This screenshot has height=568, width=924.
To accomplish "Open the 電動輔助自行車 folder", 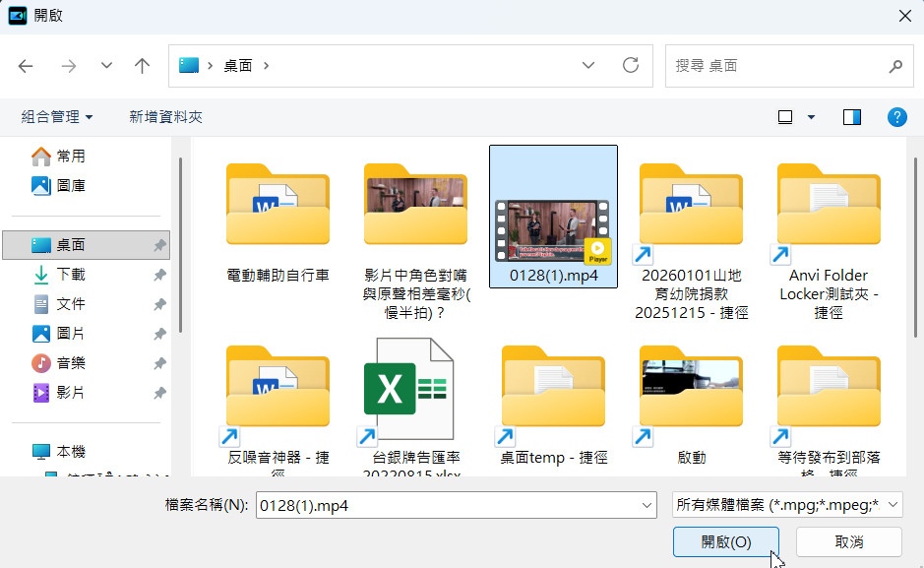I will 277,206.
